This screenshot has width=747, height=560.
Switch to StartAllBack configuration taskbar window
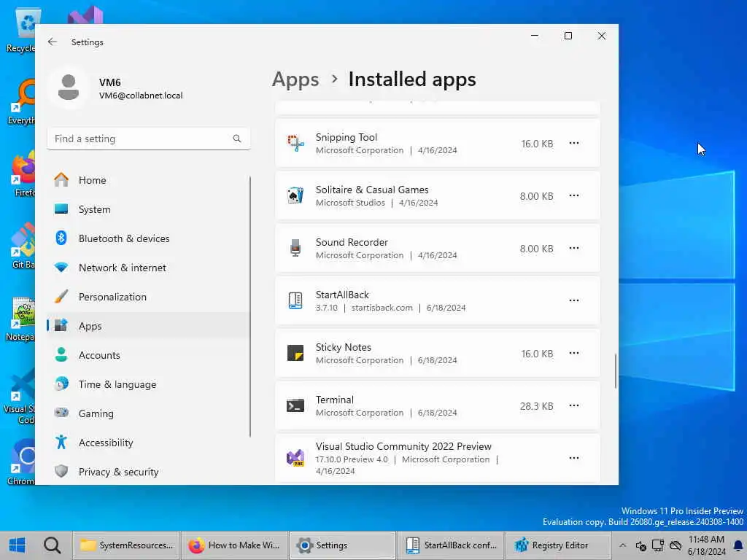(451, 545)
